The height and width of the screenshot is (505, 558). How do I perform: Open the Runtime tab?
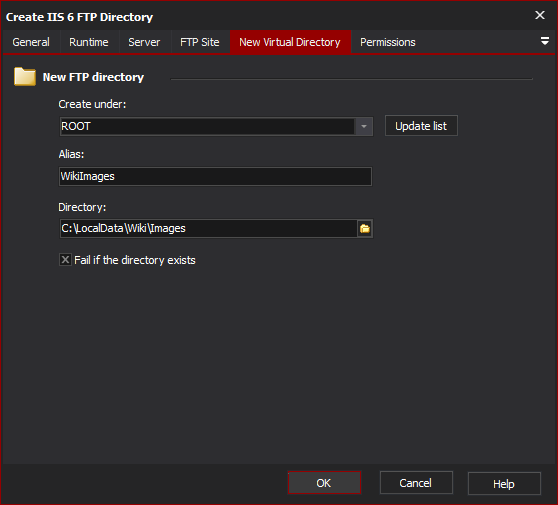point(89,42)
